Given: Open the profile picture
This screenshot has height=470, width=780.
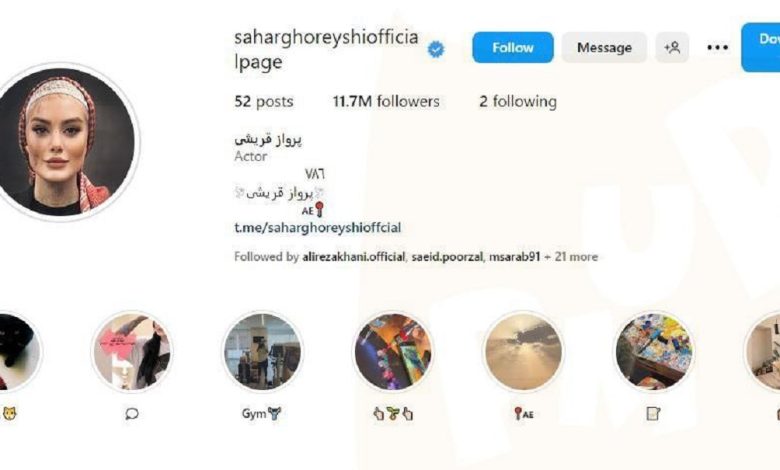Looking at the screenshot, I should (x=66, y=143).
